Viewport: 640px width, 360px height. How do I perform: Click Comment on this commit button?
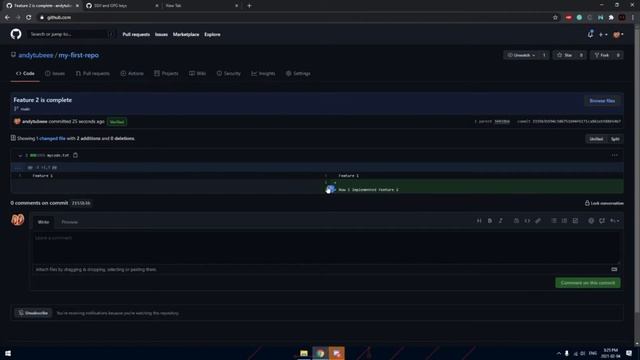coord(588,283)
